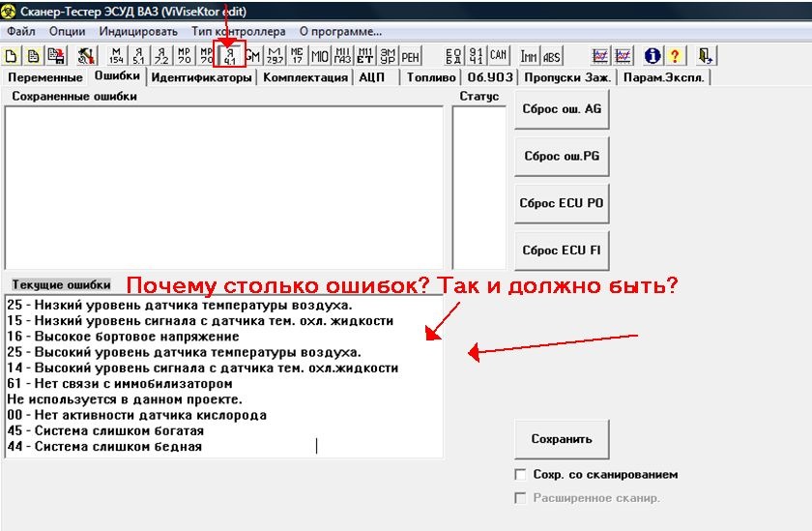Image resolution: width=812 pixels, height=531 pixels.
Task: Click the ABS toolbar icon
Action: click(x=552, y=55)
